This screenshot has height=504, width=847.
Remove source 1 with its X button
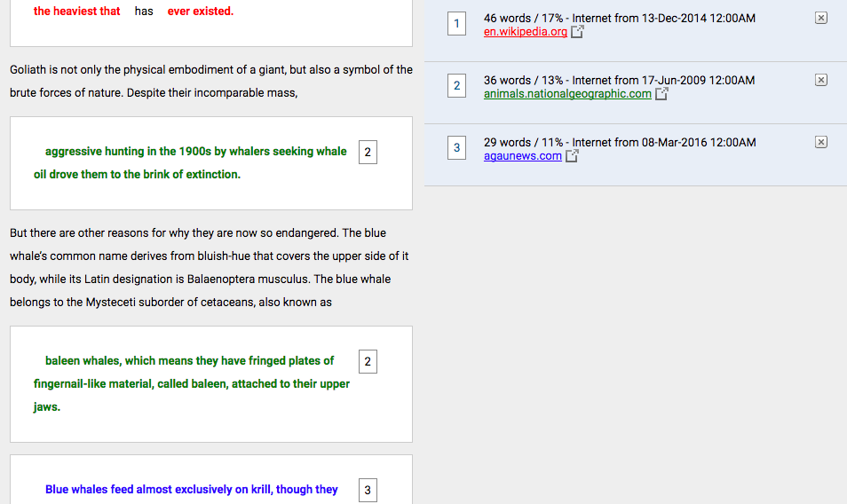[x=821, y=18]
